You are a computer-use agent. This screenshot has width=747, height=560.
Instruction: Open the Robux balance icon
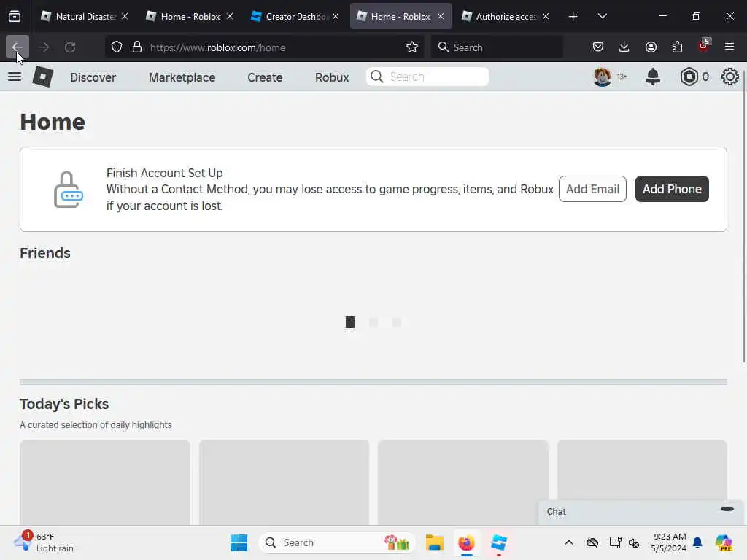pyautogui.click(x=689, y=77)
